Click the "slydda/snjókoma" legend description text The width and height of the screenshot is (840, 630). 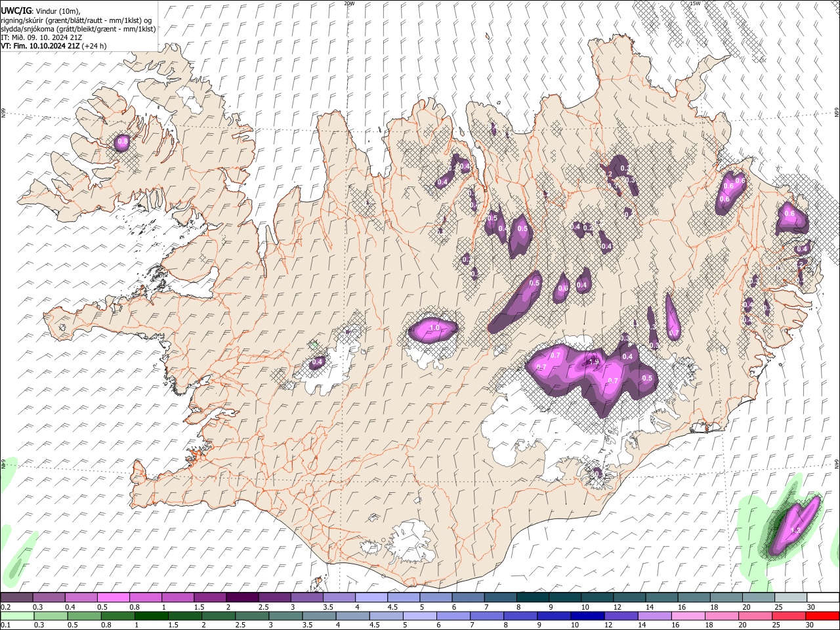click(26, 29)
